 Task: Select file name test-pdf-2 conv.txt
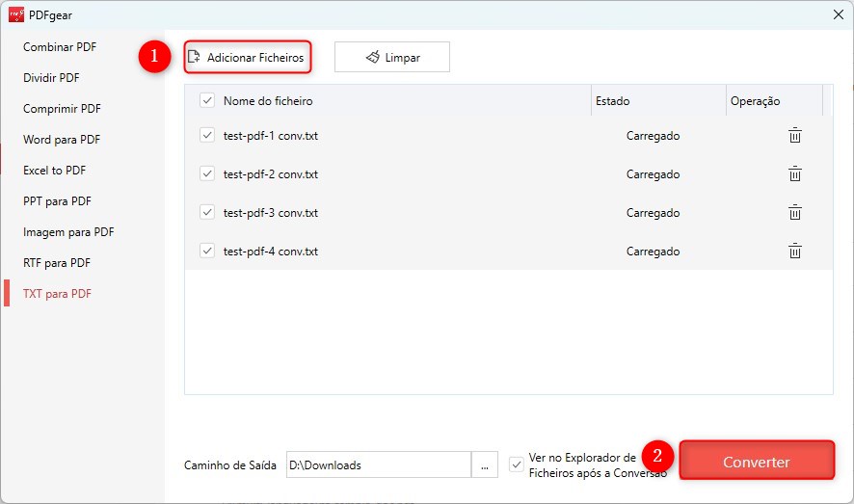271,174
